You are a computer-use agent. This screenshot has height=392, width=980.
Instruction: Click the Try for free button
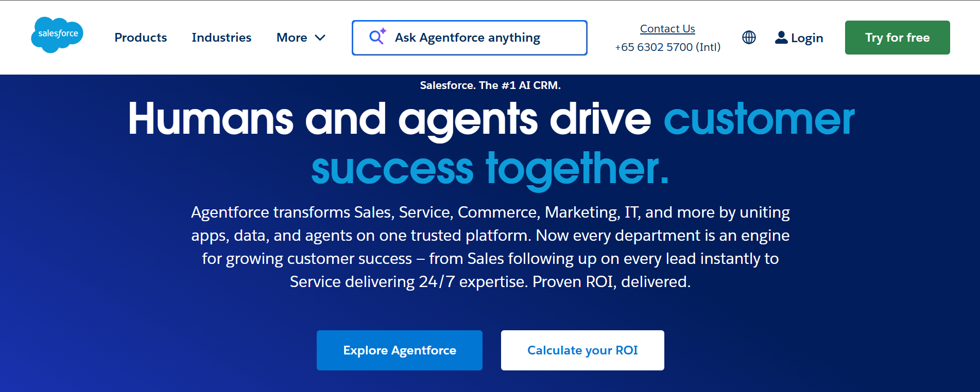coord(897,37)
